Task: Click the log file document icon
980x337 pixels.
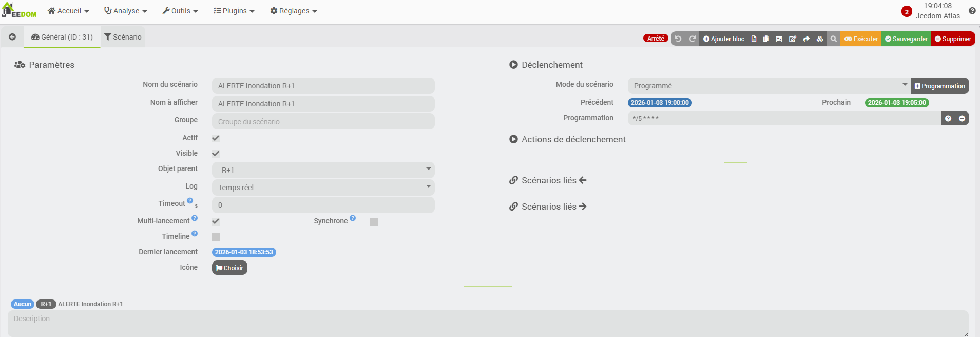Action: tap(754, 39)
